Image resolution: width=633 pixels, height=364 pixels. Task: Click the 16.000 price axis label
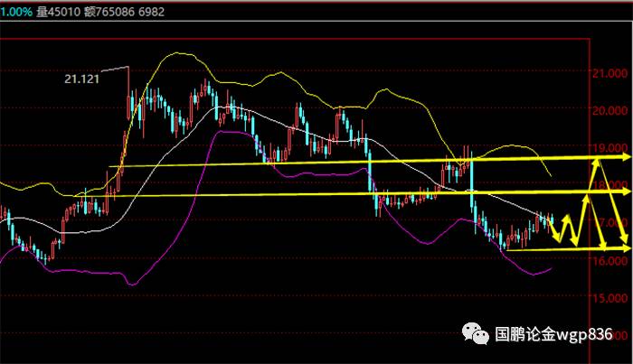click(x=610, y=261)
